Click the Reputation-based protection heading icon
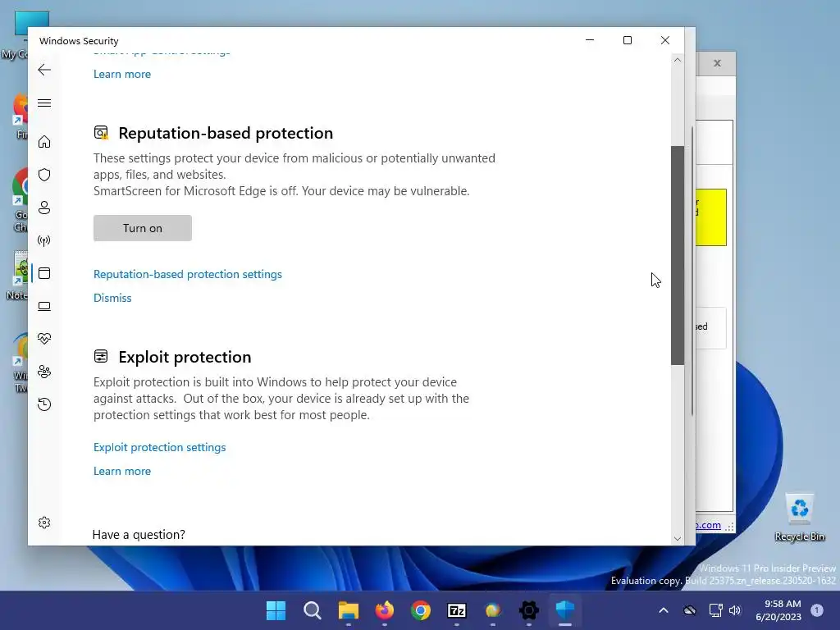The width and height of the screenshot is (840, 630). [101, 132]
